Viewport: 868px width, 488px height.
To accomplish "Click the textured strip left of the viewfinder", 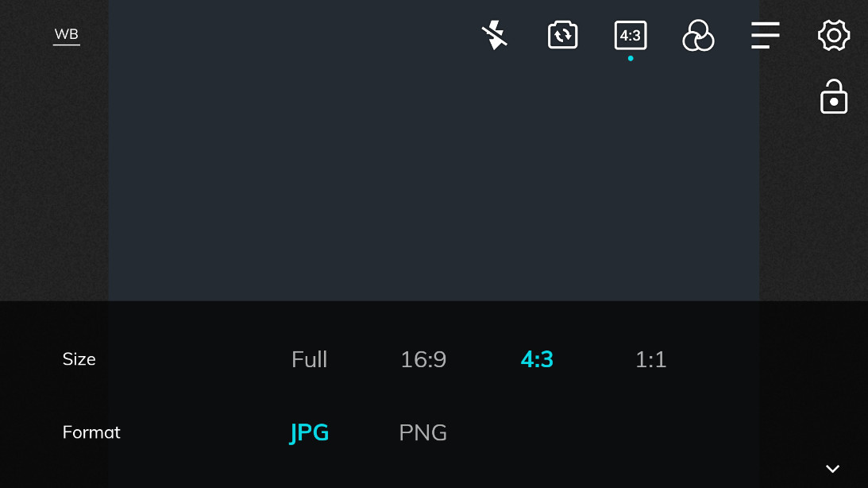I will pos(53,175).
